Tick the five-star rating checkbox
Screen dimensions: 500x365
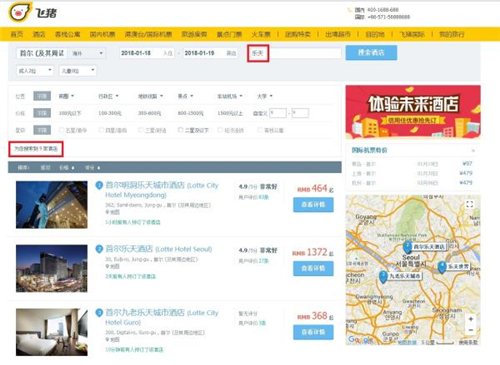coord(61,130)
